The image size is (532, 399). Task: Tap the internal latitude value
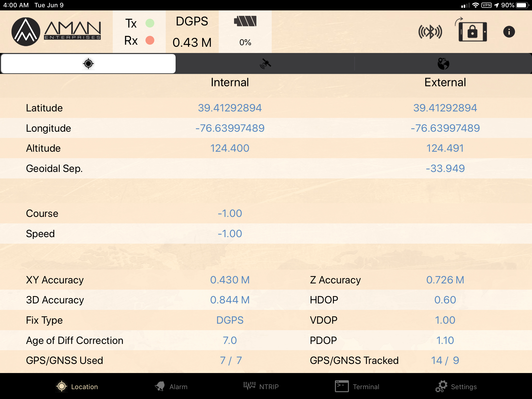(230, 108)
